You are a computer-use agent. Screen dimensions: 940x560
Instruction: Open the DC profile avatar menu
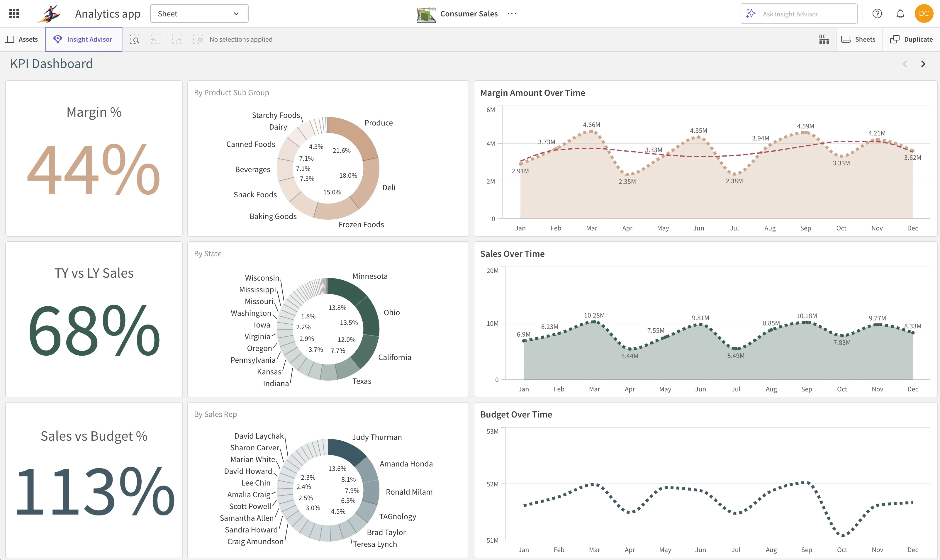pos(924,13)
